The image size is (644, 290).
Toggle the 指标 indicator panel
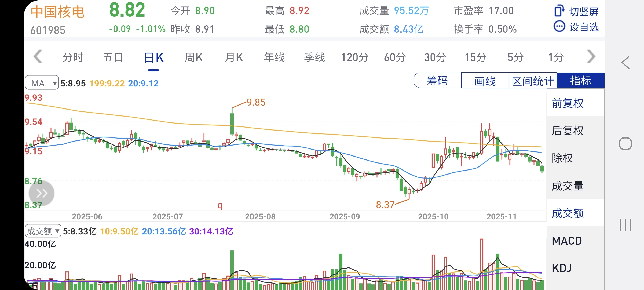[580, 81]
